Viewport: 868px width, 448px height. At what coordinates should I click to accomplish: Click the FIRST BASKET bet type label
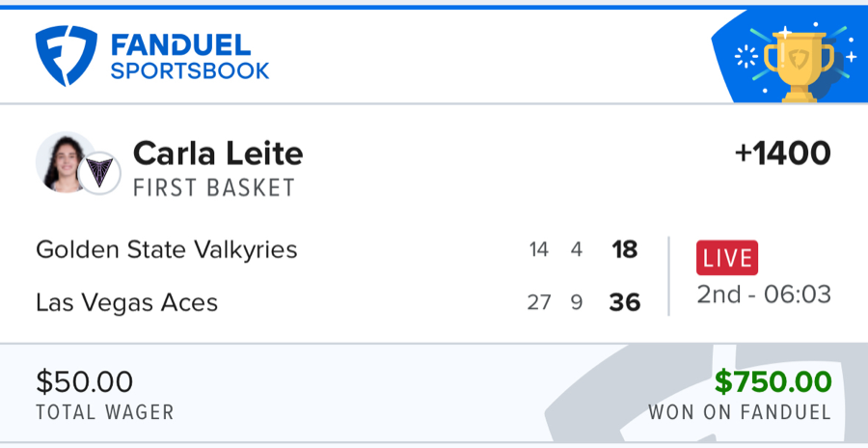[213, 187]
